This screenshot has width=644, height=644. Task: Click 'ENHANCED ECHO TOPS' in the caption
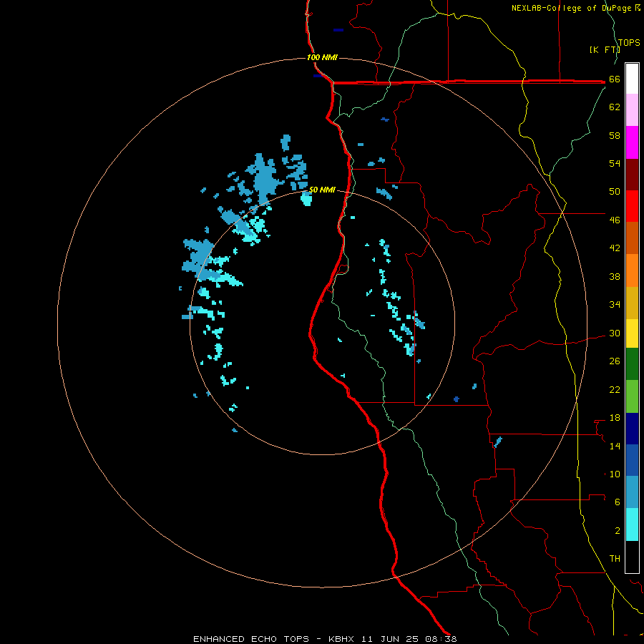pyautogui.click(x=251, y=639)
